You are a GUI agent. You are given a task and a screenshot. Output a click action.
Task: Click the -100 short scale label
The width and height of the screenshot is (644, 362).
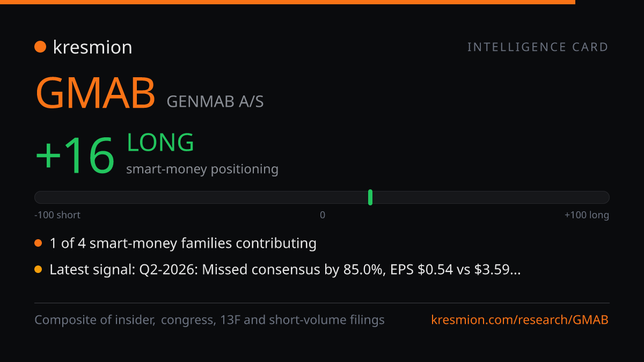57,215
